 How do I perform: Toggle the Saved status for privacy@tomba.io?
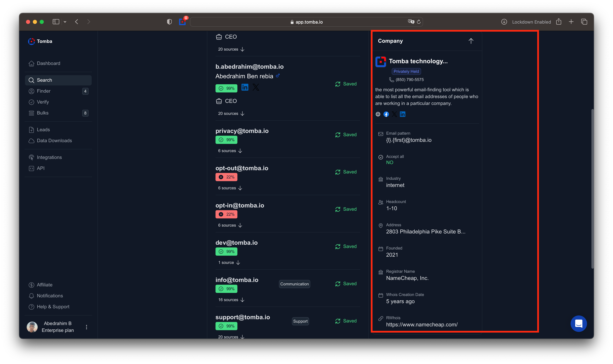pyautogui.click(x=346, y=135)
